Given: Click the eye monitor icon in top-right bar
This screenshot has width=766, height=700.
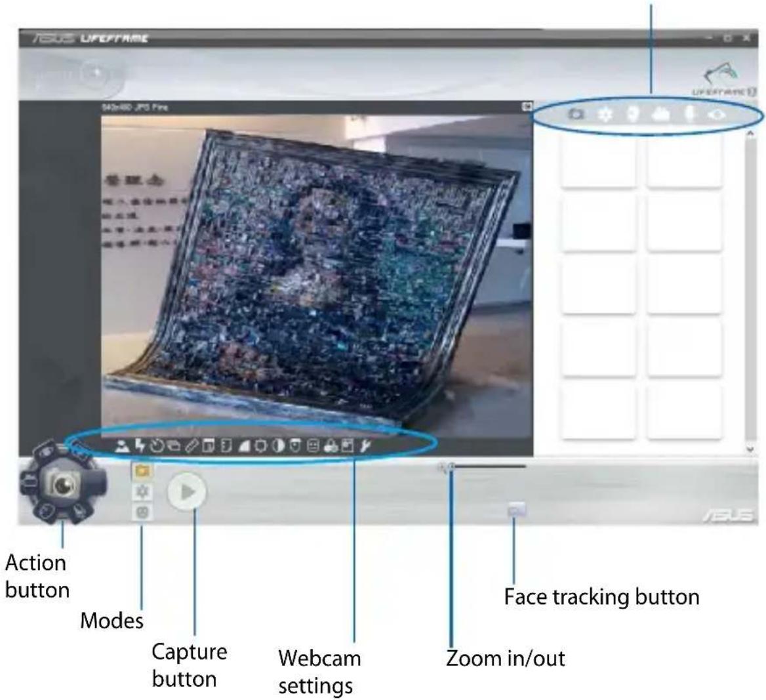Looking at the screenshot, I should [717, 115].
